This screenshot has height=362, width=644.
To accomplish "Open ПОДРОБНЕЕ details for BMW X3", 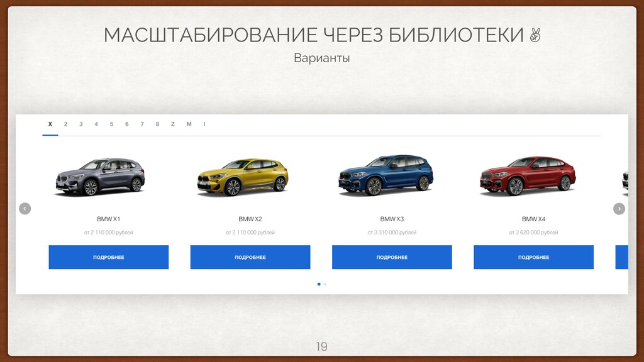I will (392, 257).
